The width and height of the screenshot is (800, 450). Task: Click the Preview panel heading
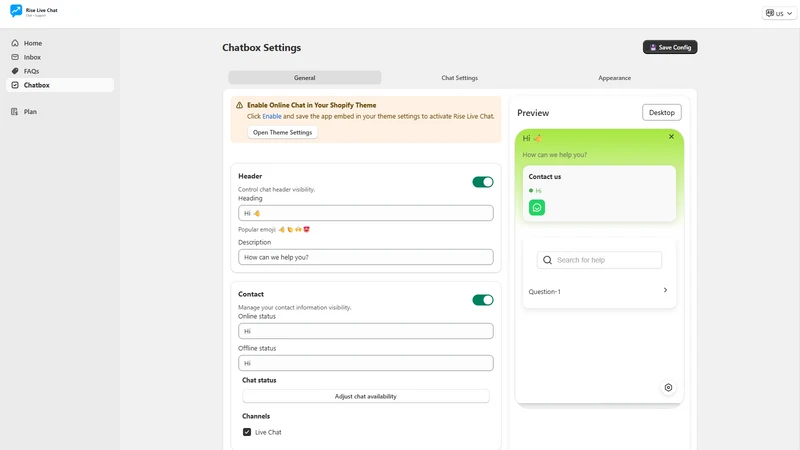(533, 113)
